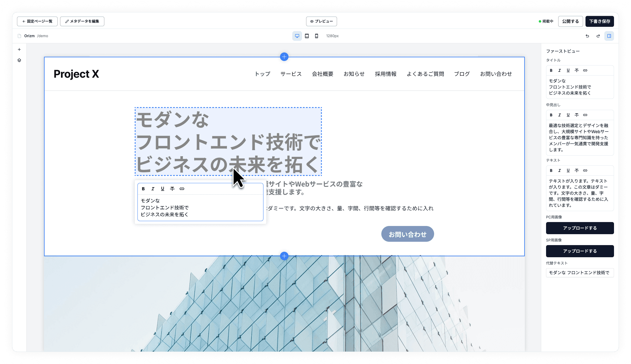Switch to tablet preview mode
The image size is (631, 364).
pyautogui.click(x=307, y=36)
